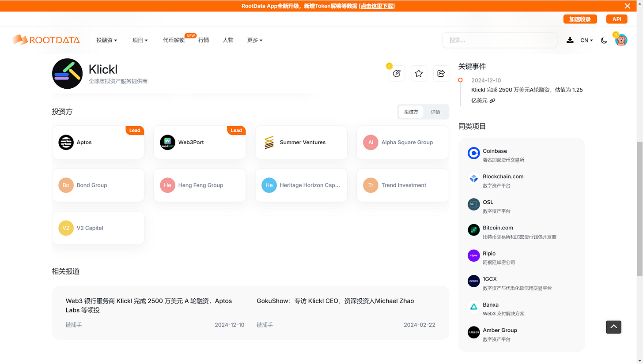This screenshot has height=364, width=643.
Task: Click the Trend Investment name
Action: [x=404, y=185]
